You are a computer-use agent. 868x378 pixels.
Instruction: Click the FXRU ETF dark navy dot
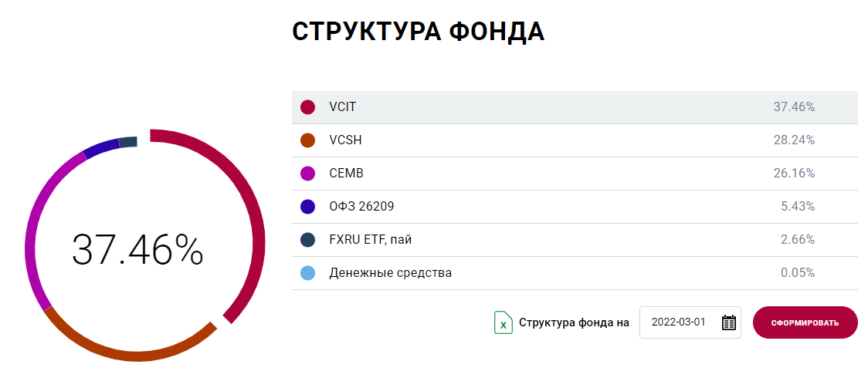point(307,240)
